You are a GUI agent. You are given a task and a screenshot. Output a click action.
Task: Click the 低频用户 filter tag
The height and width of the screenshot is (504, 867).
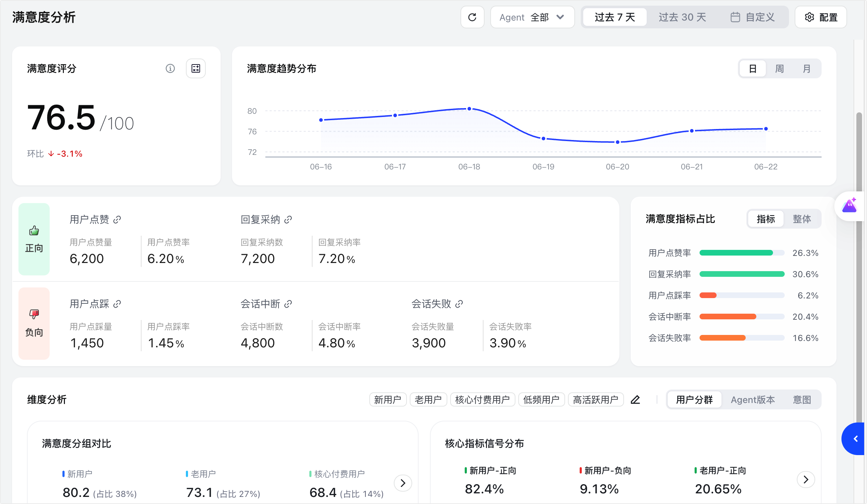(x=541, y=400)
